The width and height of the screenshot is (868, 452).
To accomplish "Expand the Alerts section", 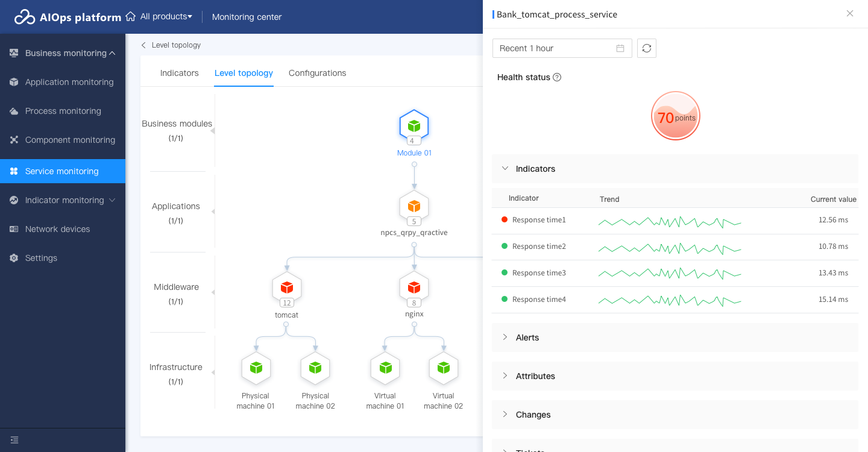I will (505, 337).
